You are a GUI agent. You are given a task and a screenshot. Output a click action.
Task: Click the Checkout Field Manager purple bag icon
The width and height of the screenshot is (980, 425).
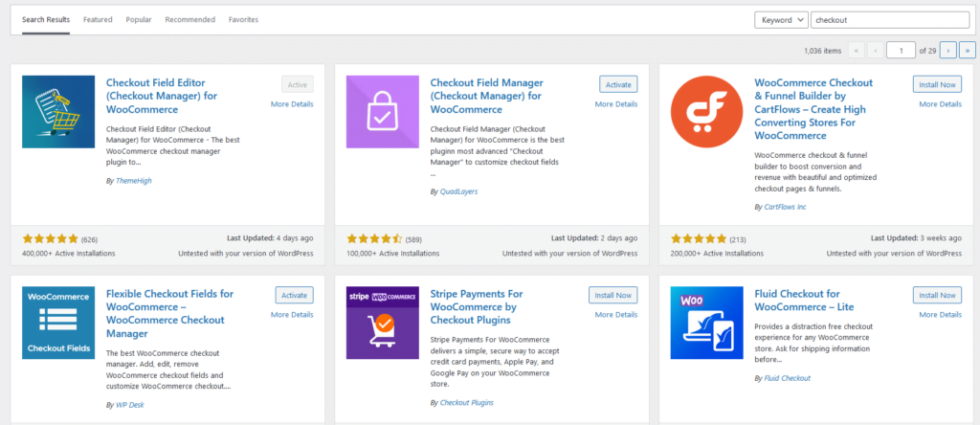tap(383, 112)
